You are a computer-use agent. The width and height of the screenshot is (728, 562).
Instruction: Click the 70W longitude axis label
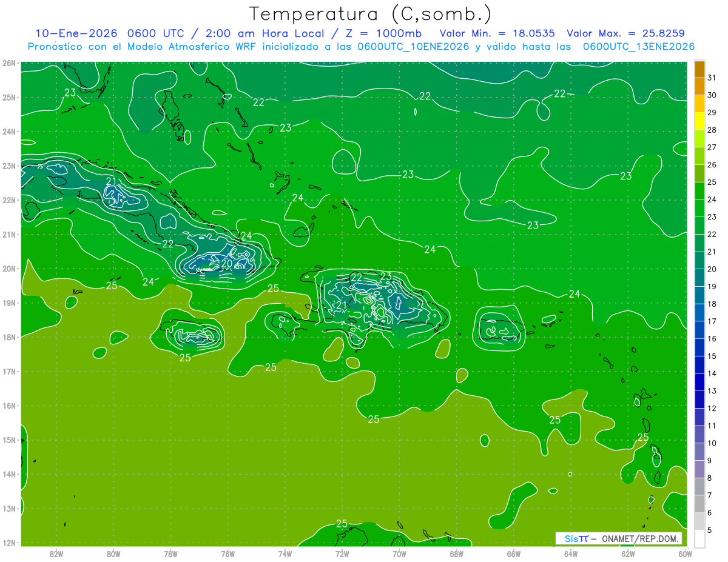399,554
